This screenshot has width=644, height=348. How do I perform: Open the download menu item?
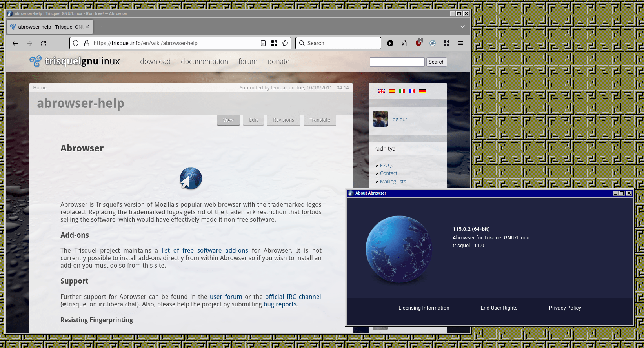(x=155, y=62)
